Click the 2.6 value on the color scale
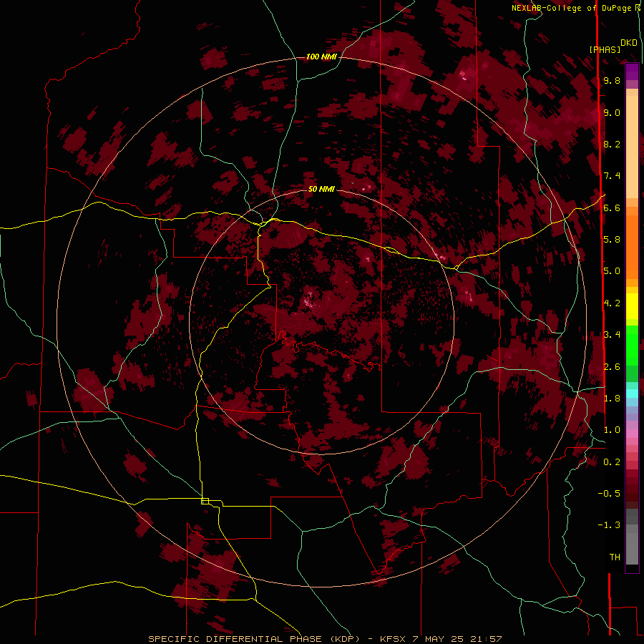 point(612,367)
